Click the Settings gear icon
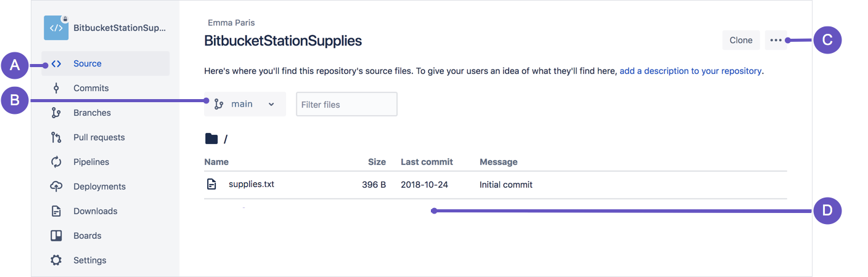 click(56, 260)
